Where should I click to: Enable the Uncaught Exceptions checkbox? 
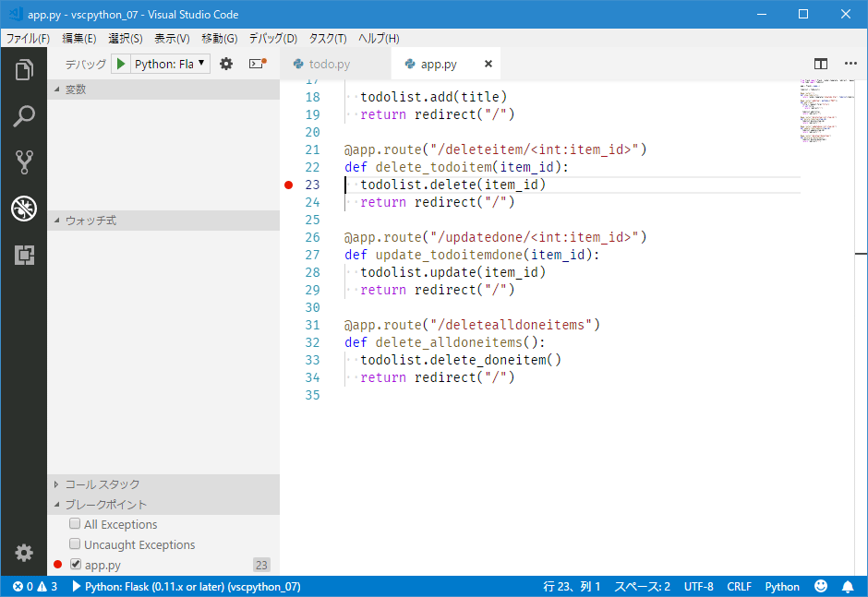[75, 544]
